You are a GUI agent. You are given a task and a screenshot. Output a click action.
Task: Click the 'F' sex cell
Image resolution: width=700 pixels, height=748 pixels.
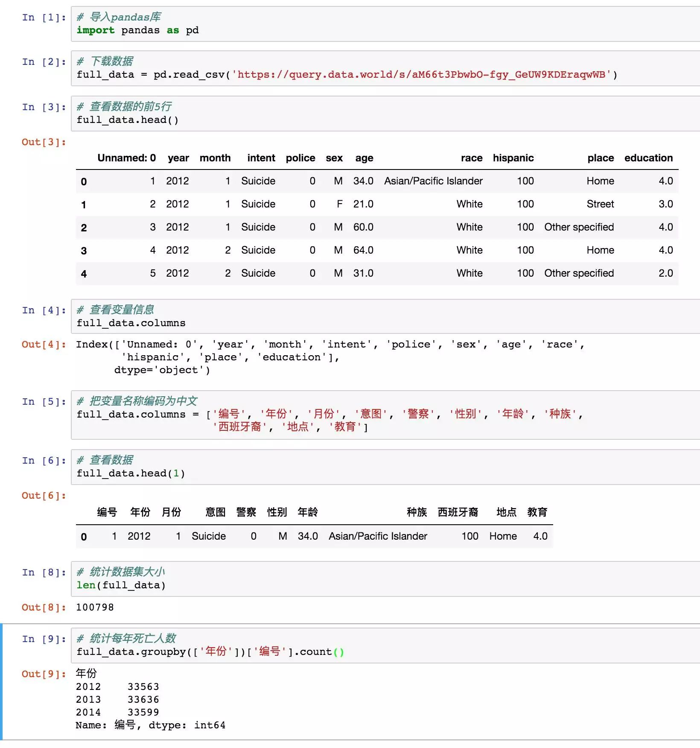point(340,204)
